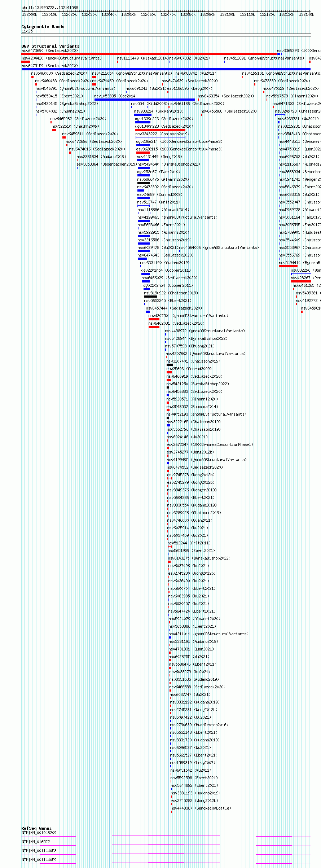Open variant nsv4512691 (gnomADStructuralVariants)
This screenshot has width=321, height=868.
pyautogui.click(x=264, y=58)
